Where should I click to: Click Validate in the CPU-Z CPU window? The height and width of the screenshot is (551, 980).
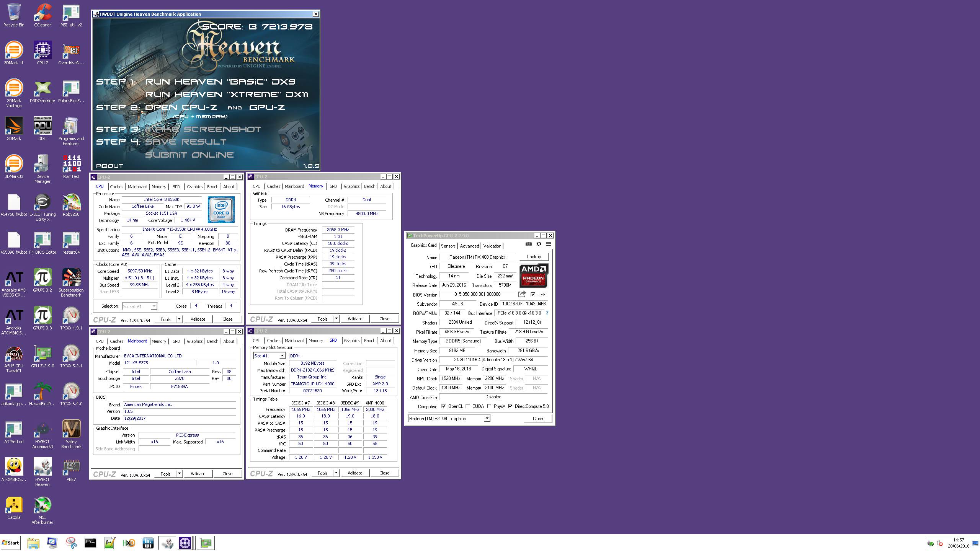coord(198,319)
